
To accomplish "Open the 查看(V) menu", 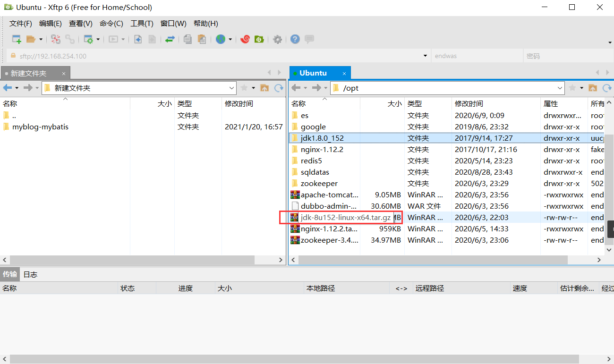I will tap(81, 23).
